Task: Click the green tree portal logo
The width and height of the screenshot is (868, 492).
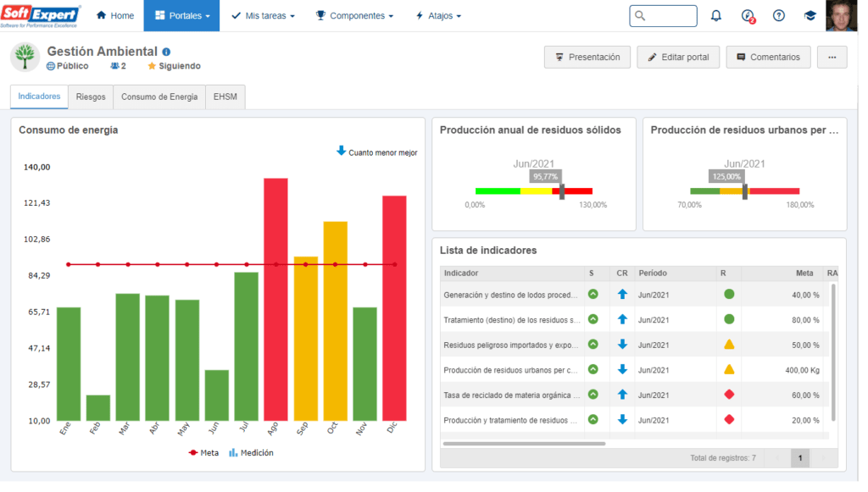Action: [x=25, y=58]
